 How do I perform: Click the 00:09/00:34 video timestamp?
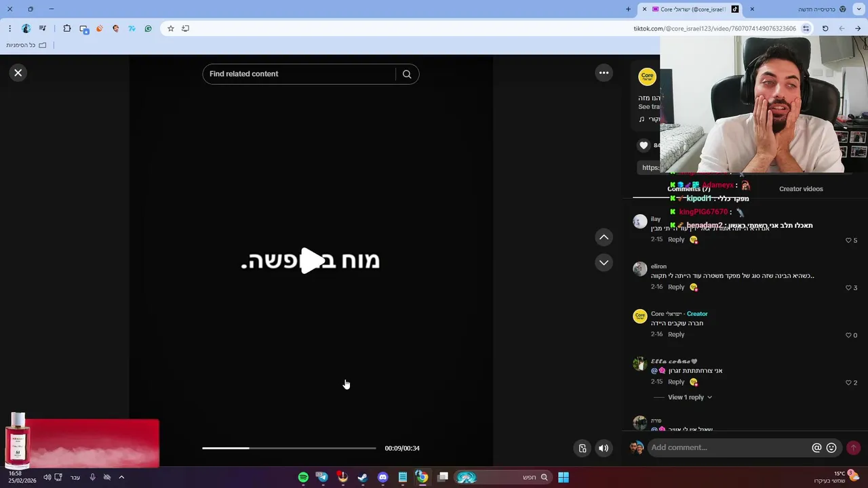coord(402,448)
